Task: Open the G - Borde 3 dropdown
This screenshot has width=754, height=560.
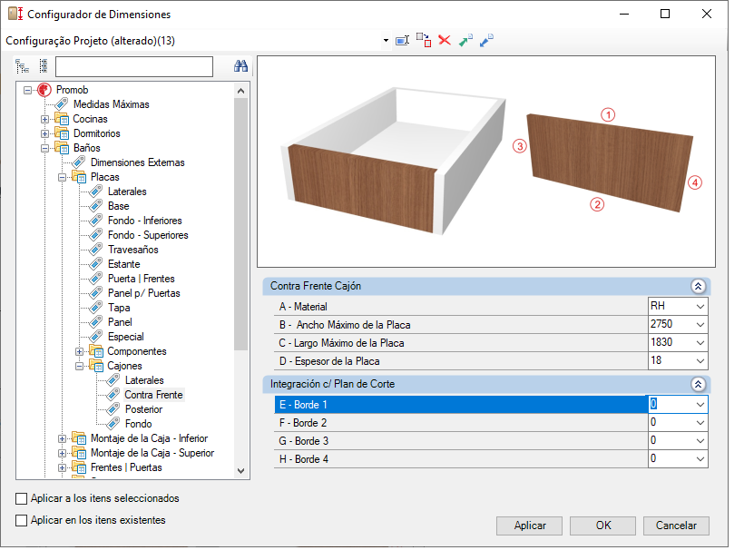Action: click(x=700, y=441)
